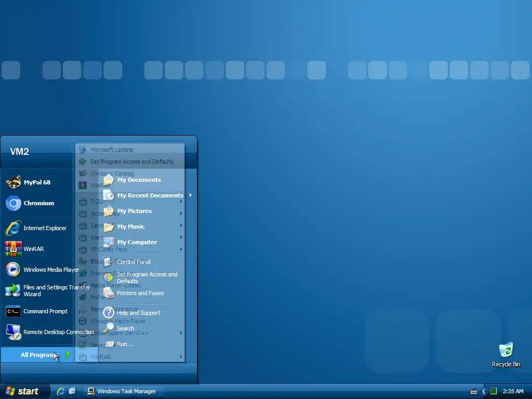Choose Set Program Access and Defaults at top of All Programs

click(x=130, y=162)
